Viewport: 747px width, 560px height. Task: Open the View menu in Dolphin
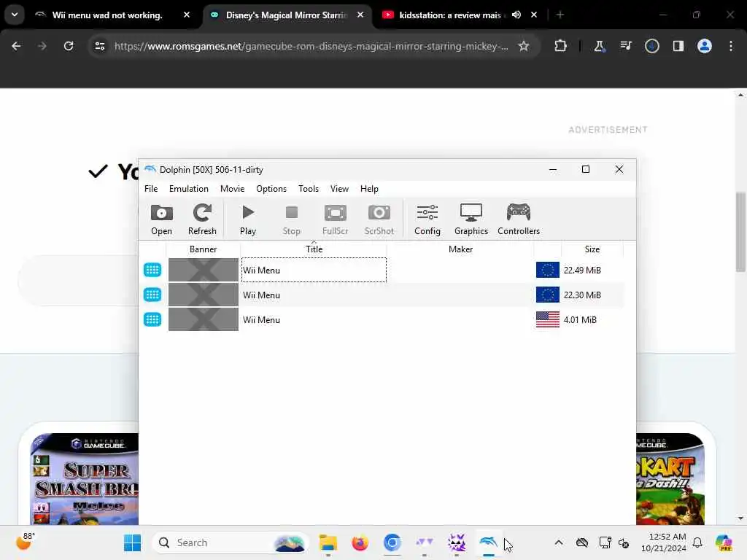[340, 189]
